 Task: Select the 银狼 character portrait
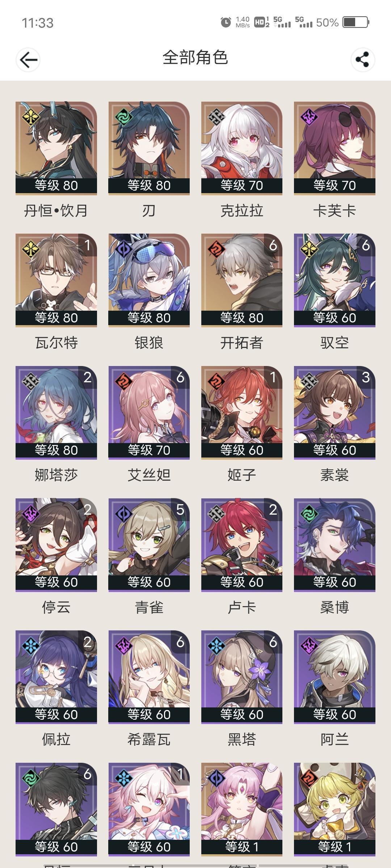point(149,280)
